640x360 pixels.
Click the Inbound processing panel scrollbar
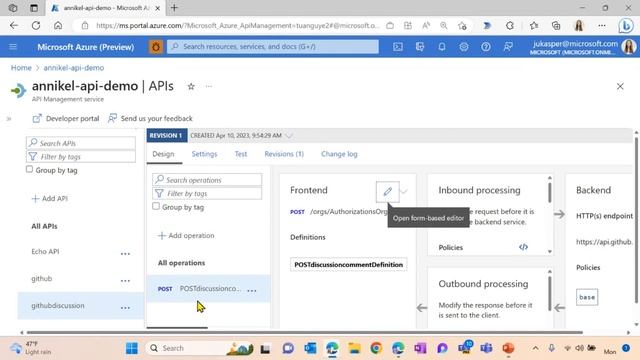click(x=550, y=192)
